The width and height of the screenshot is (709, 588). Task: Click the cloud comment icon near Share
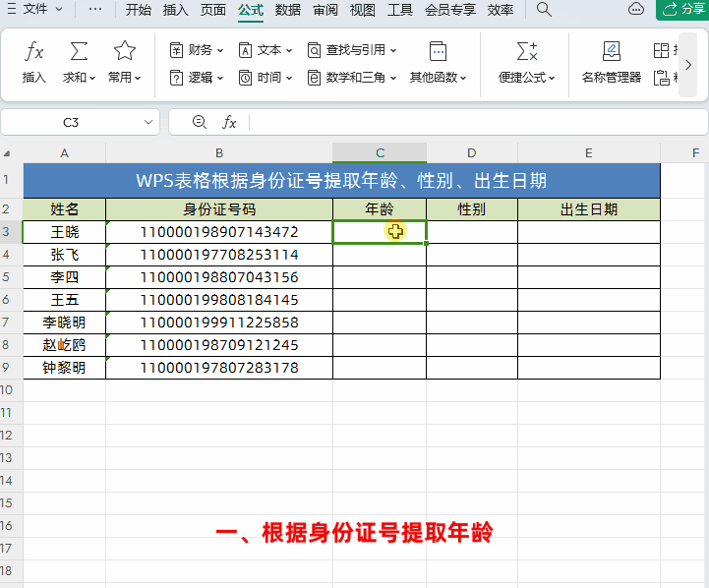tap(636, 9)
